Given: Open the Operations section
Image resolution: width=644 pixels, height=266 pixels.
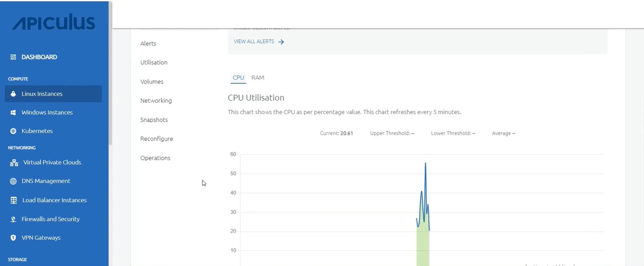Looking at the screenshot, I should coord(155,158).
